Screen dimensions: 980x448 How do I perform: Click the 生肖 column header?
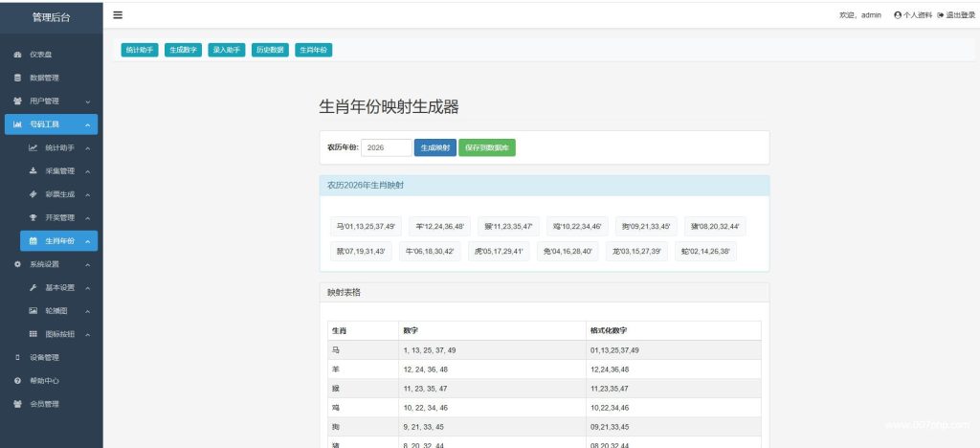363,330
